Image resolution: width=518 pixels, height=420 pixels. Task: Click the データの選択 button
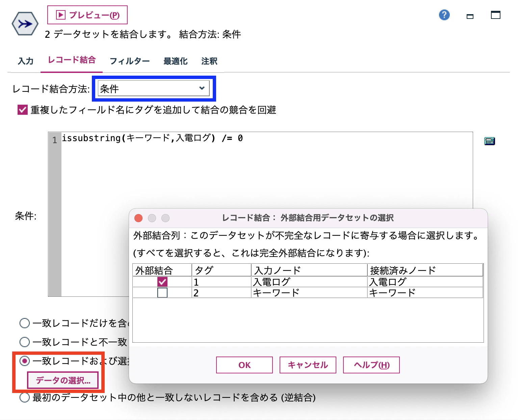(63, 380)
